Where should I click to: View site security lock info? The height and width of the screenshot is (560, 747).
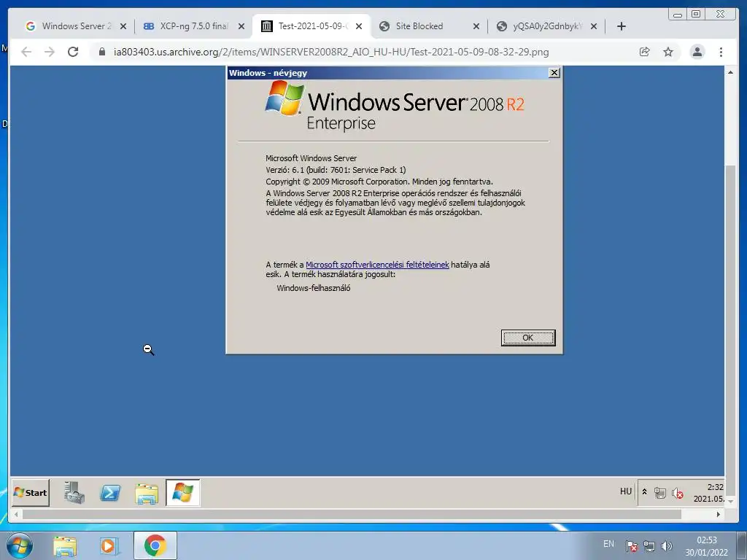point(102,52)
